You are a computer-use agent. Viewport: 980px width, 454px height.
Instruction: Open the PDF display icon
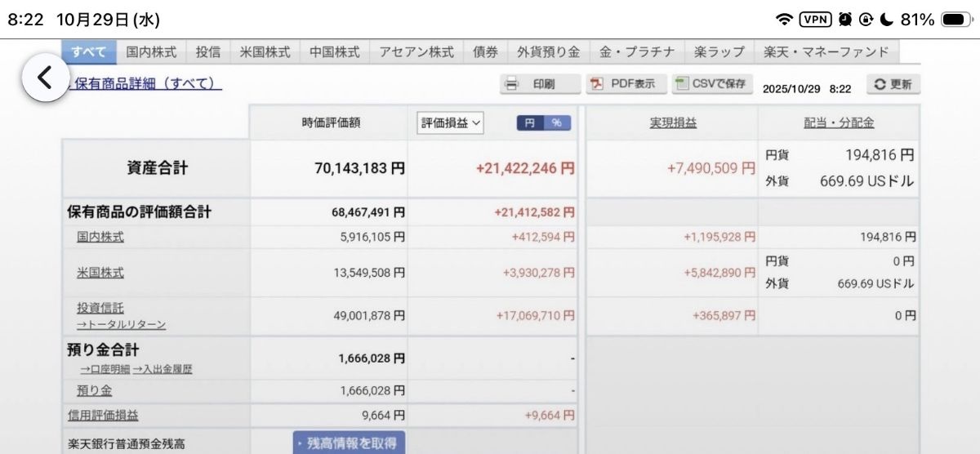click(597, 84)
